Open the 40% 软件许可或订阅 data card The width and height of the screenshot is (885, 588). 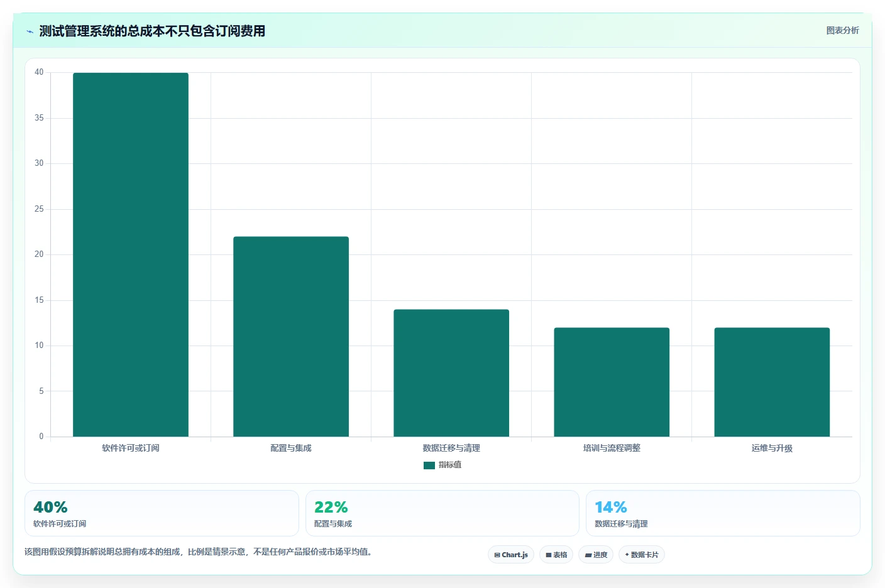point(162,513)
